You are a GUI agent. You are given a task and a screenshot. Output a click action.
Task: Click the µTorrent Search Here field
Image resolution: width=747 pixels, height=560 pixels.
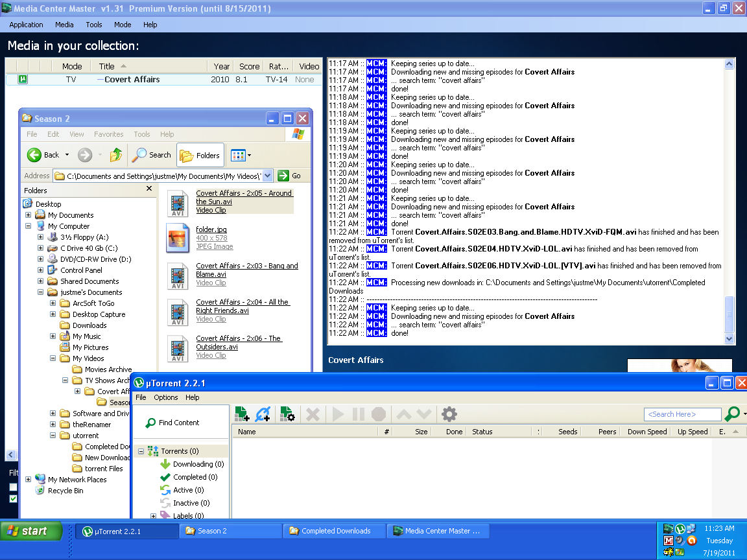coord(682,414)
